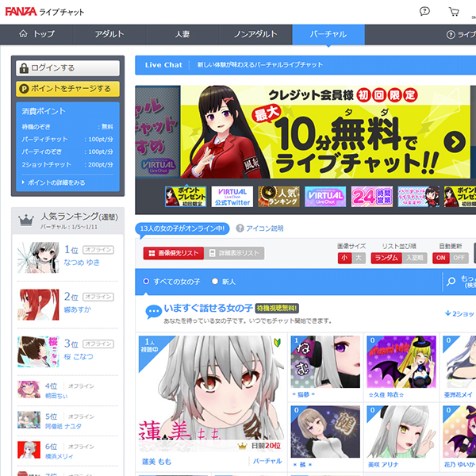Open the 人妻 tab

(x=182, y=34)
